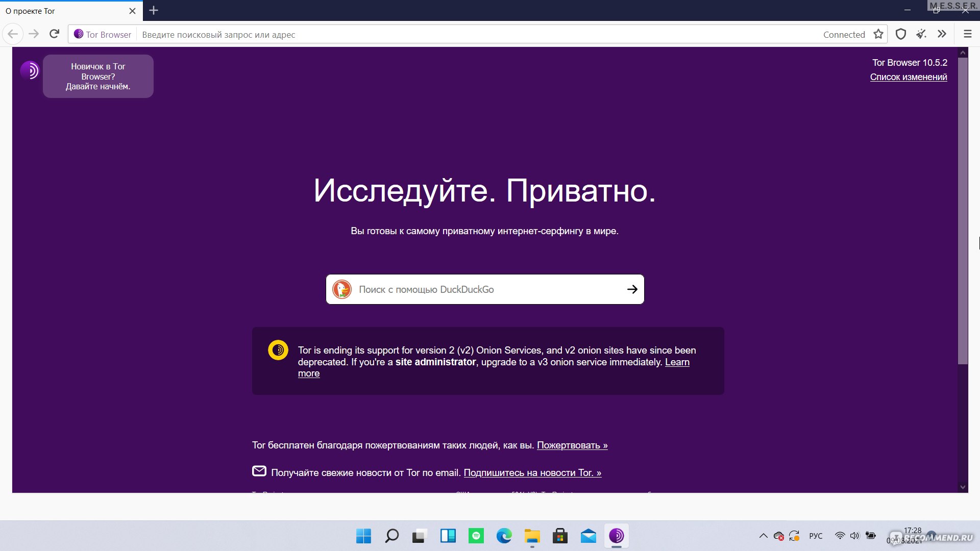
Task: Click 'Подпишитесь на новости Tor.' button
Action: 533,473
